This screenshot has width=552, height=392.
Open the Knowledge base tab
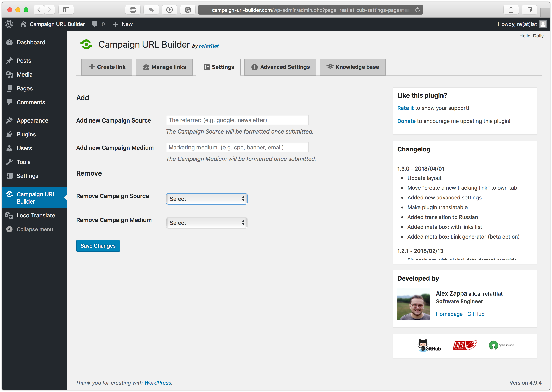pyautogui.click(x=353, y=67)
